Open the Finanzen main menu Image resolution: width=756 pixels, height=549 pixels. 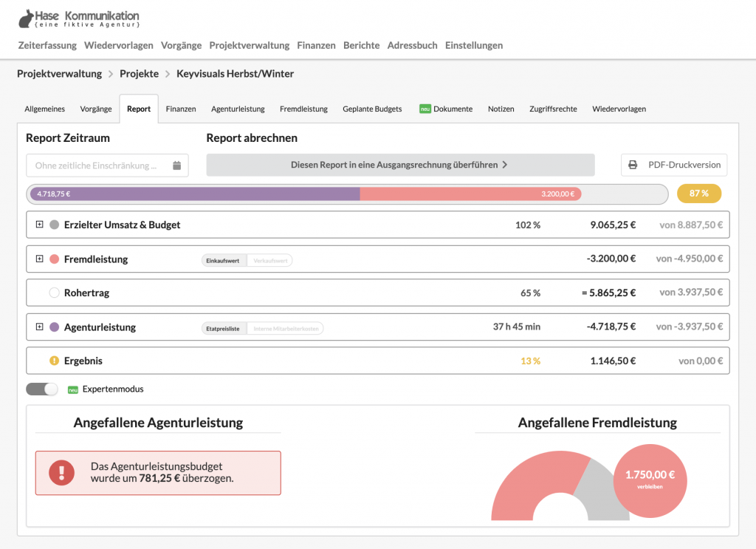tap(316, 45)
